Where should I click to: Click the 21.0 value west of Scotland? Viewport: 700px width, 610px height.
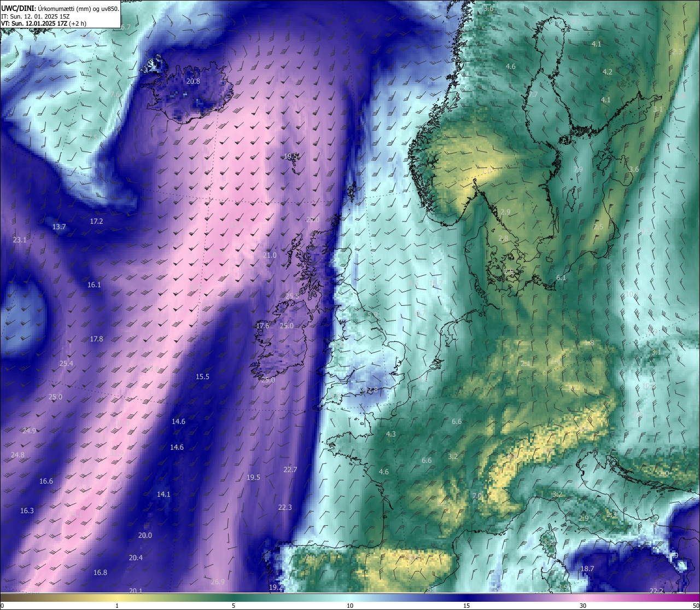tap(270, 255)
